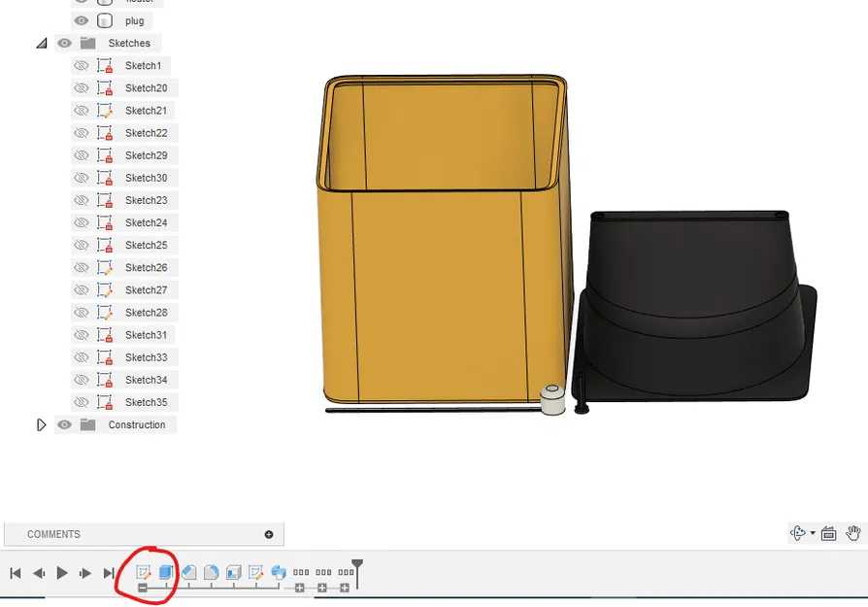This screenshot has width=868, height=607.
Task: Click the Sketch25 sketch icon
Action: tap(105, 245)
